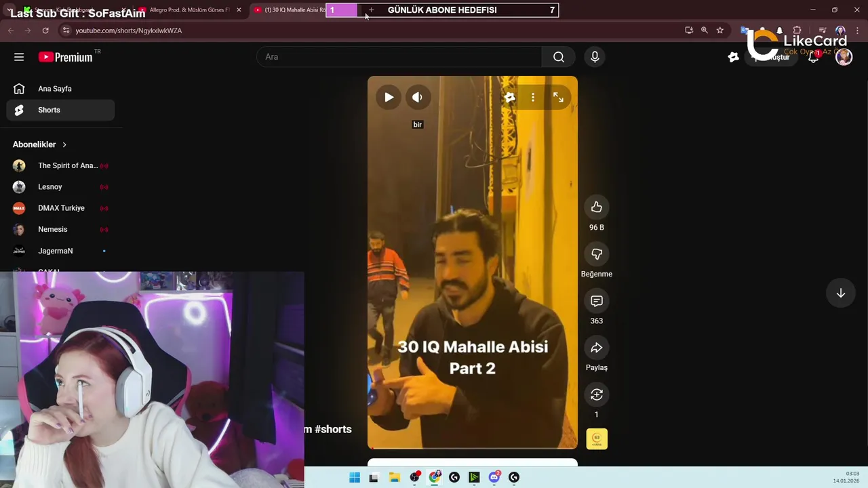The image size is (868, 488).
Task: Select Shorts in the sidebar
Action: point(60,110)
